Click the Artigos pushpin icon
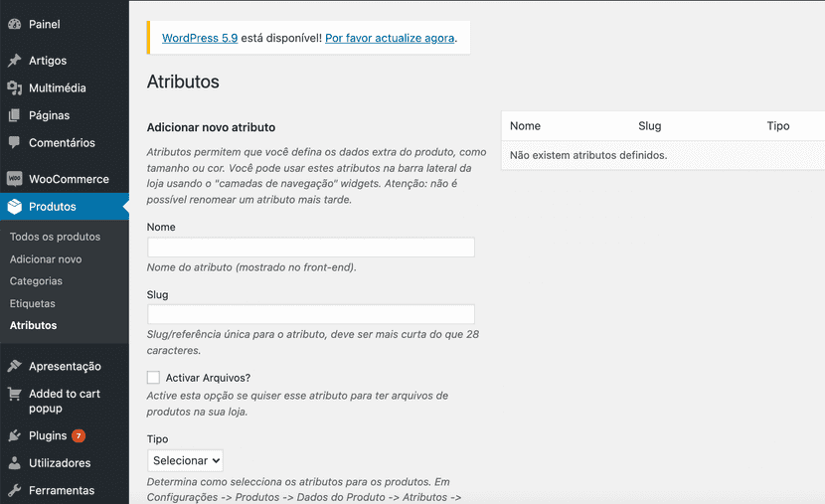The height and width of the screenshot is (504, 825). 14,61
